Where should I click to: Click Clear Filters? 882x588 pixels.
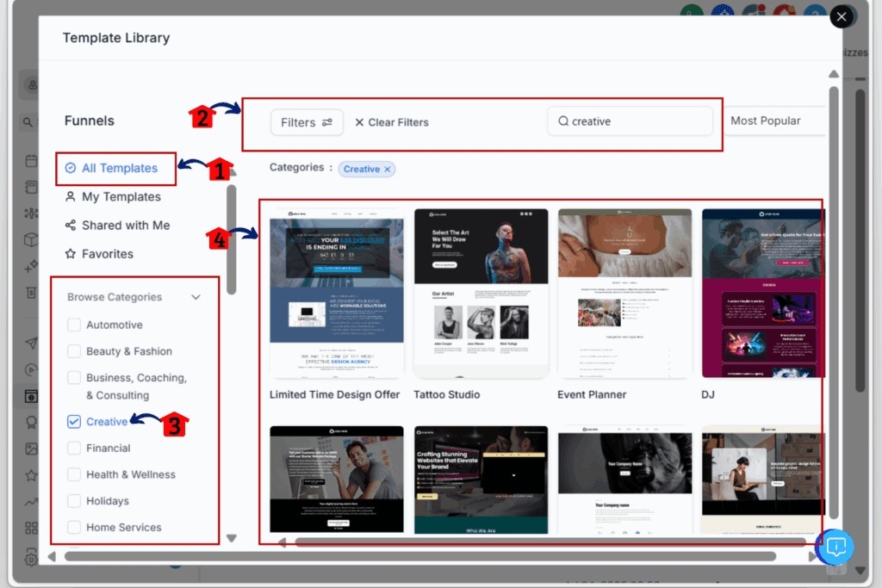[x=392, y=122]
